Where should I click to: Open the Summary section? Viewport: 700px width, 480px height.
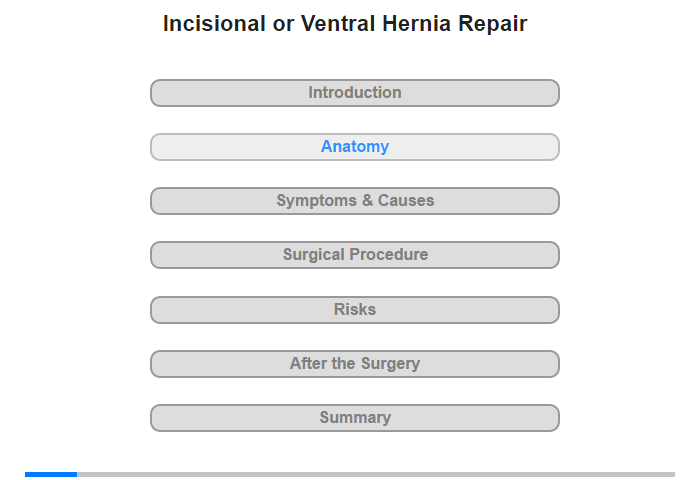click(x=355, y=418)
